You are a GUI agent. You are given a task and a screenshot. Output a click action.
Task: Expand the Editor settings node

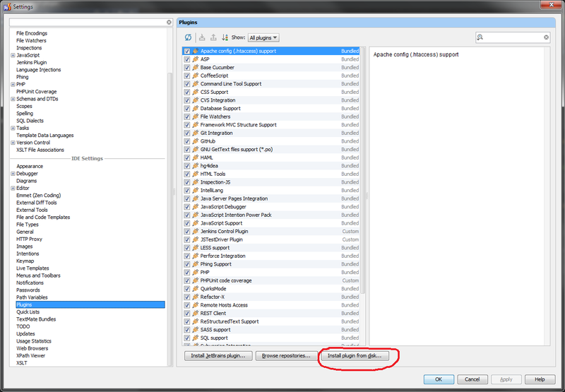coord(13,188)
